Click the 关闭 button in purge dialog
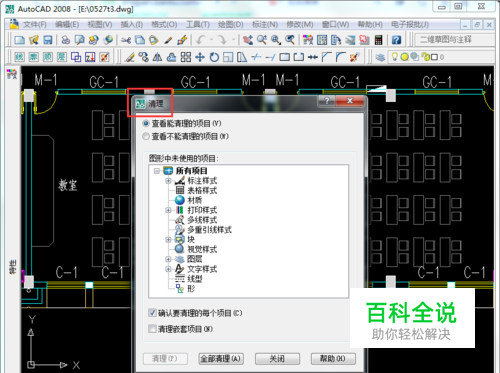The image size is (500, 373). 277,359
